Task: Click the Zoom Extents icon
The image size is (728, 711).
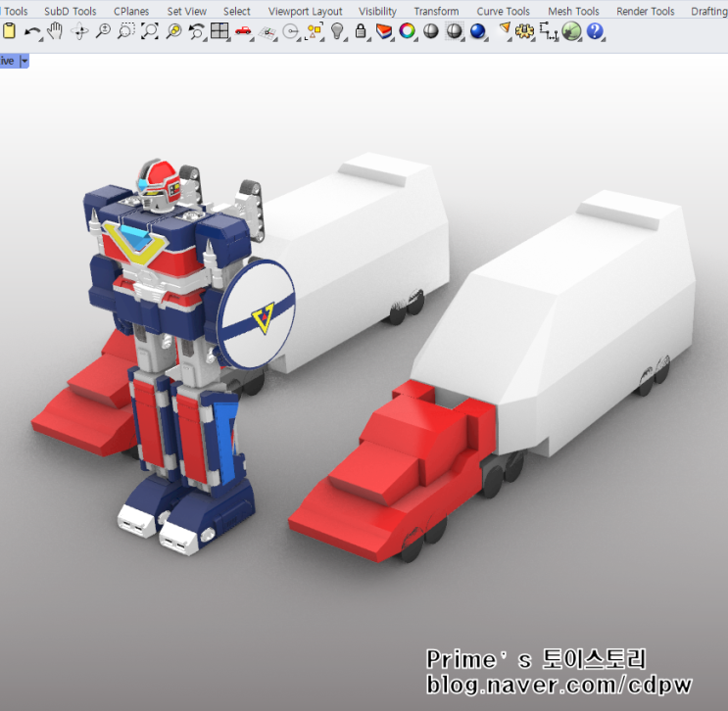Action: pos(150,31)
